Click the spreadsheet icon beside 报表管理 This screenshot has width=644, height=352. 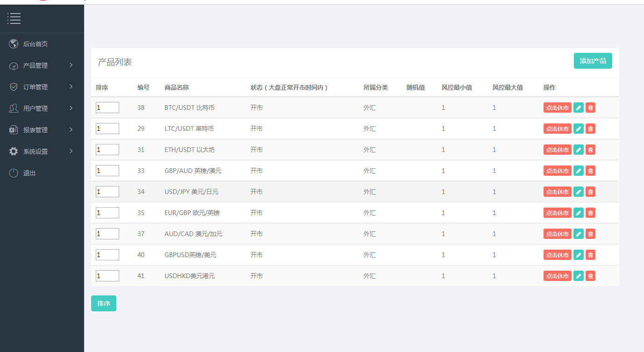(14, 130)
